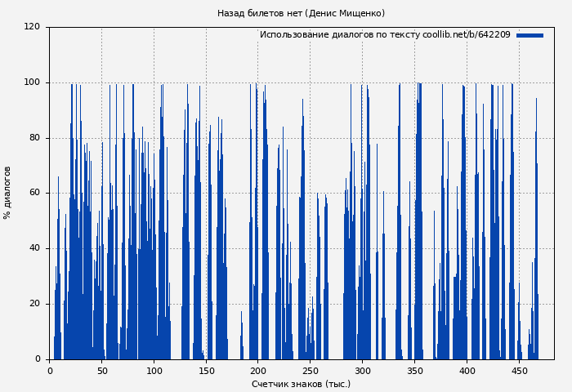
Task: Click the legend text mentioning coollib.net/b/642209
Action: tap(384, 35)
